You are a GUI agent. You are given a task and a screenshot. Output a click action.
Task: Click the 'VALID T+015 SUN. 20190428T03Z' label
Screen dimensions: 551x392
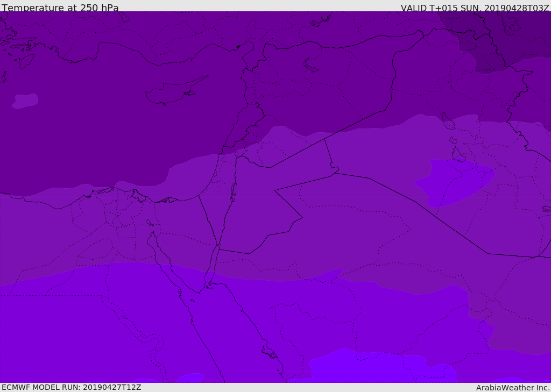pyautogui.click(x=475, y=8)
